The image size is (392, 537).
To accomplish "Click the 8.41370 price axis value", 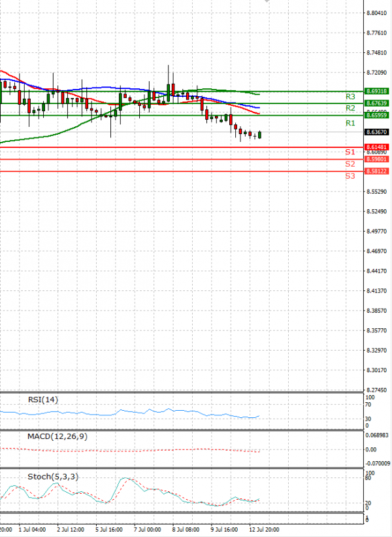I will pyautogui.click(x=376, y=291).
